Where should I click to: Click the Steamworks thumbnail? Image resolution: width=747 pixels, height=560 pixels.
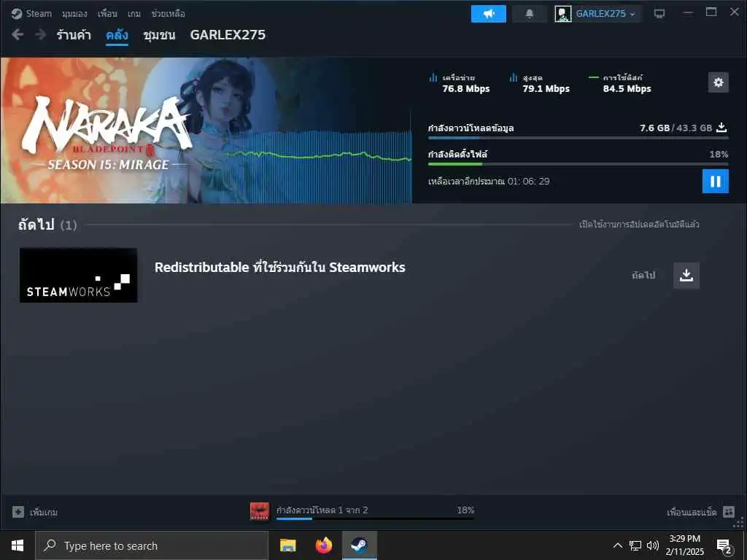click(78, 275)
